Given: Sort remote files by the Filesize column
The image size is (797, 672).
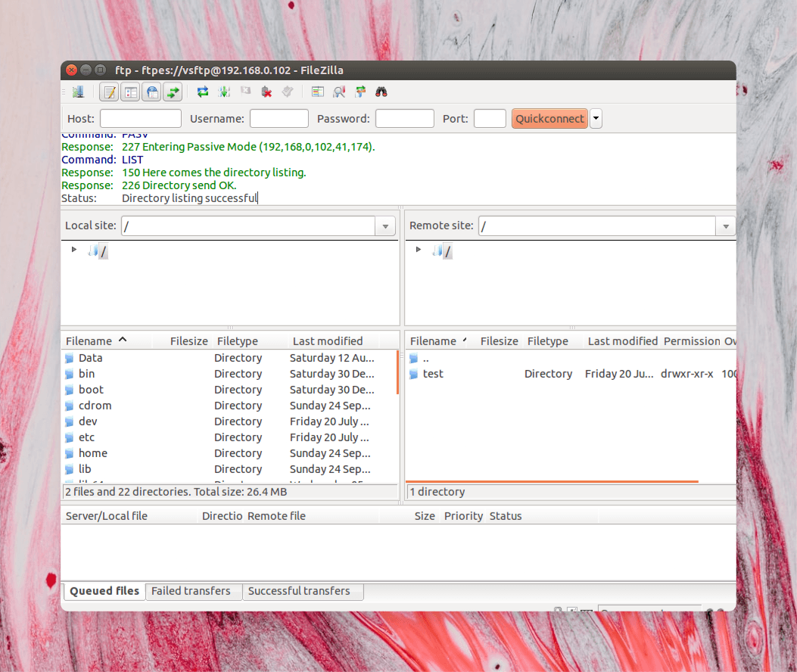Looking at the screenshot, I should (499, 341).
